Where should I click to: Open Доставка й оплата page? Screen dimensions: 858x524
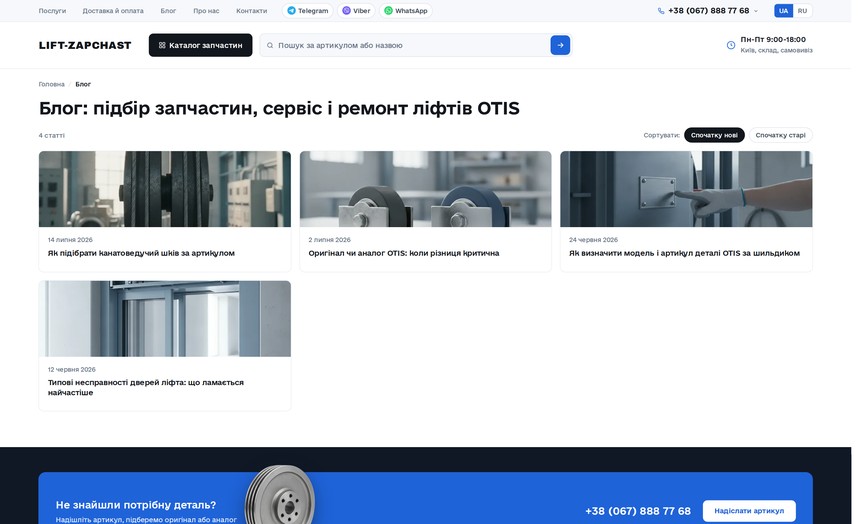coord(113,11)
